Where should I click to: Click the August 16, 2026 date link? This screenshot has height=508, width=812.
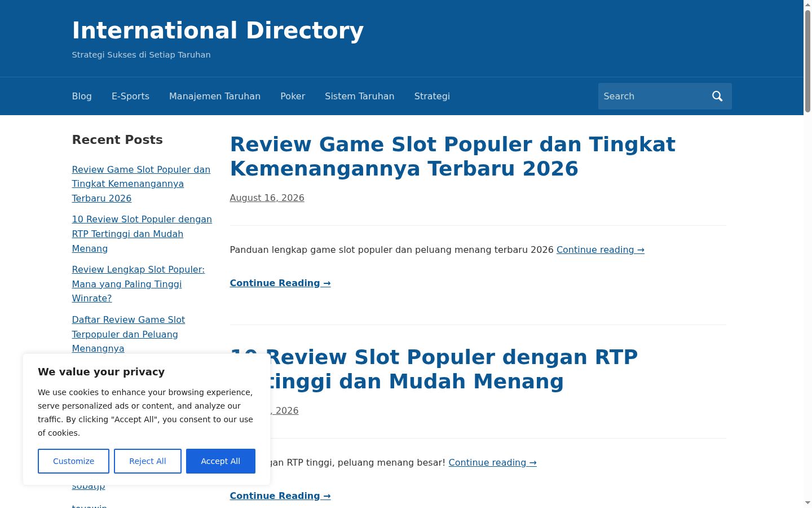267,198
